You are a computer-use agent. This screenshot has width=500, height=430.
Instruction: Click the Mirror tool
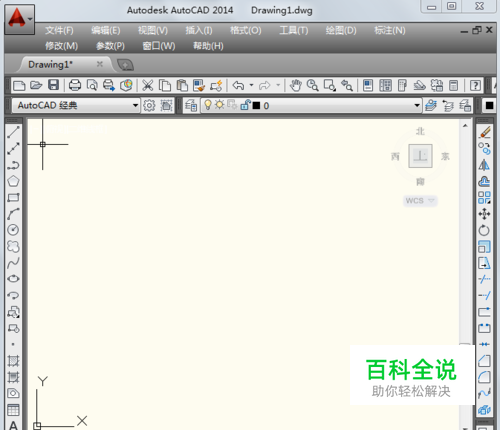484,165
